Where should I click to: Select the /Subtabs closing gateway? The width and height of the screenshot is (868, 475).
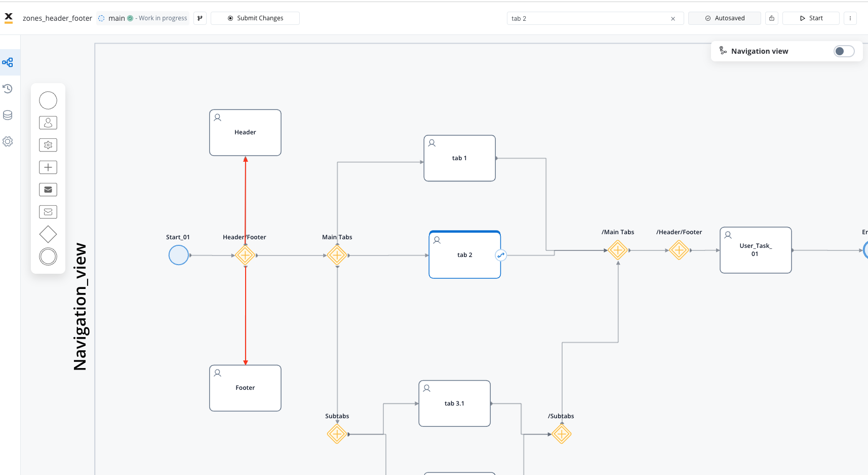tap(562, 434)
